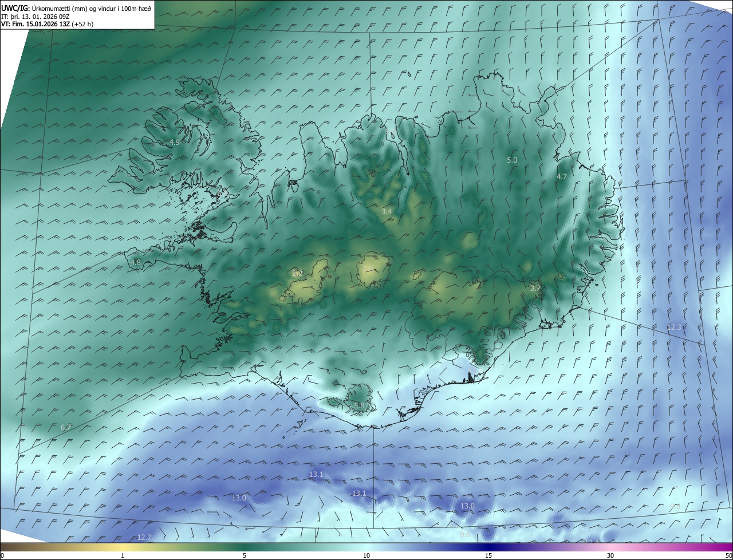
Task: Click the 3.7 value on the map
Action: pos(535,288)
